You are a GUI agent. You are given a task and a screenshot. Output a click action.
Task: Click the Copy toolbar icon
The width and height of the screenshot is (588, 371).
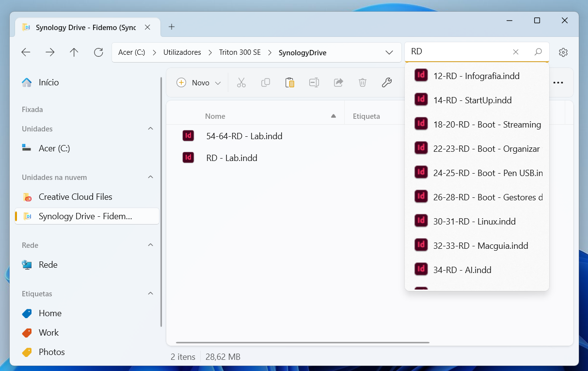click(x=266, y=83)
